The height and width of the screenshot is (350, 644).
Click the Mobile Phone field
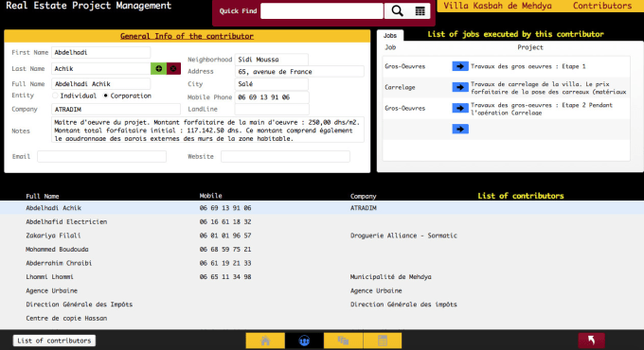(272, 97)
